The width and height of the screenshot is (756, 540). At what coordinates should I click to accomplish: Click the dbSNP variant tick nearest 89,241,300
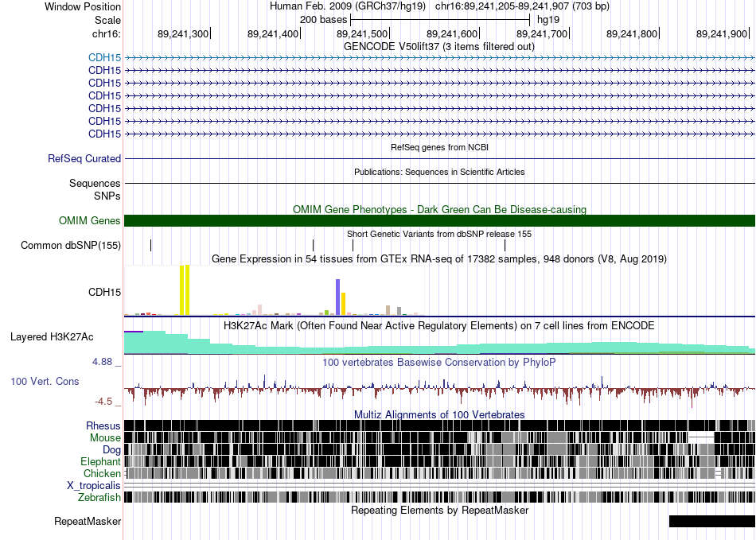[x=151, y=245]
